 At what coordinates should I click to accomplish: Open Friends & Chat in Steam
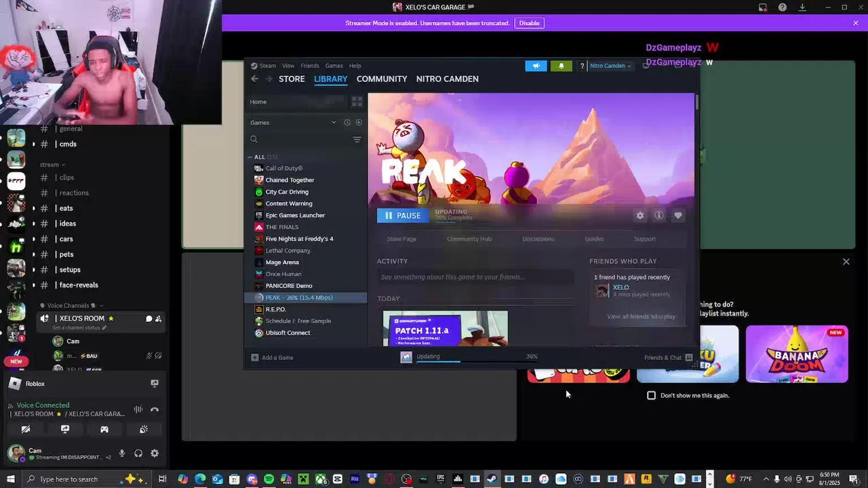click(x=668, y=357)
